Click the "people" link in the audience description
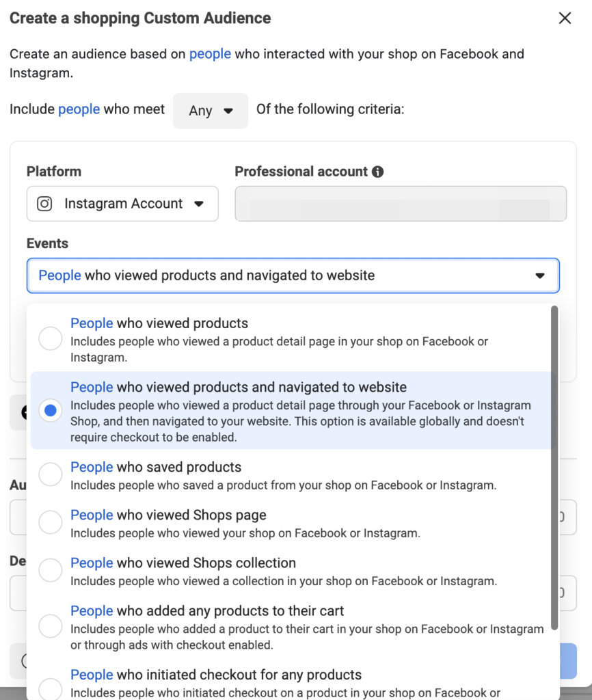 tap(209, 53)
